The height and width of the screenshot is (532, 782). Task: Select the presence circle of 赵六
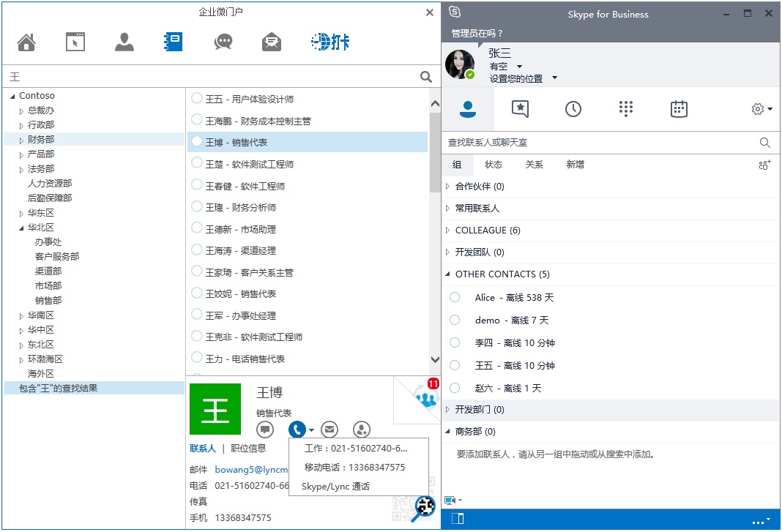click(455, 388)
